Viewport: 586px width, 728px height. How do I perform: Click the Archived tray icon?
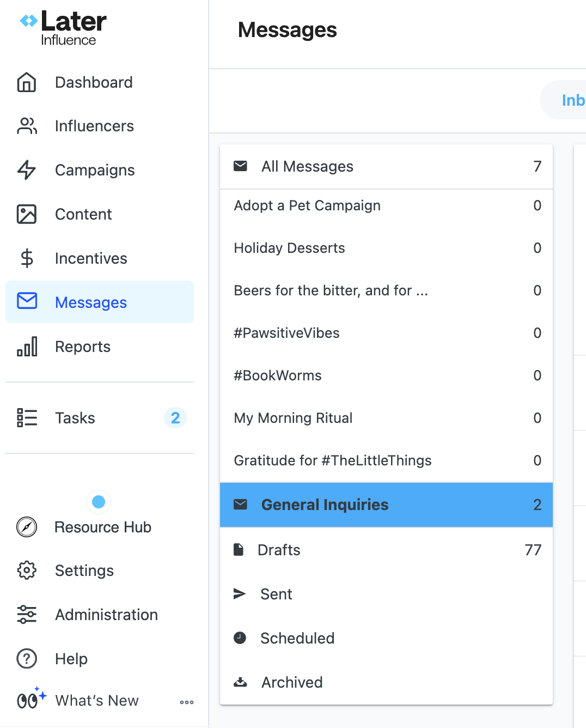[240, 682]
